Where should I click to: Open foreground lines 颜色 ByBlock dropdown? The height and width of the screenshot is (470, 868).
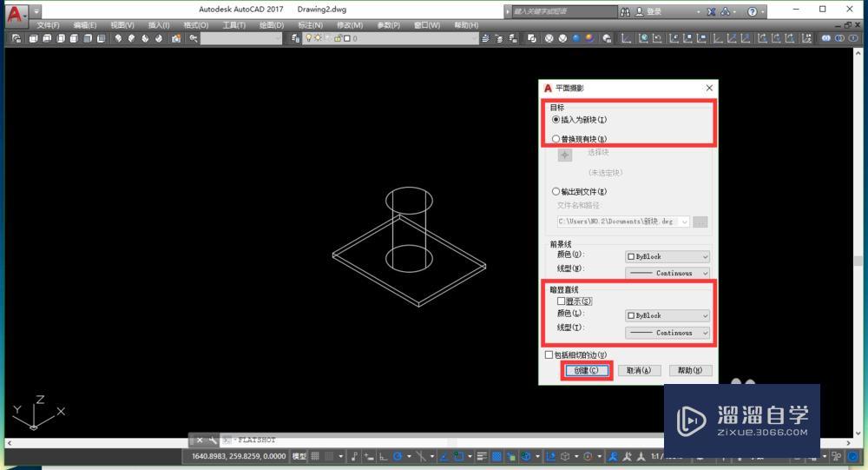(x=667, y=256)
